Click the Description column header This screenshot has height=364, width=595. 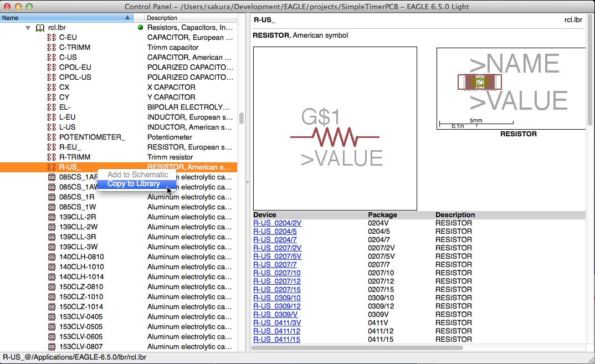click(x=191, y=18)
